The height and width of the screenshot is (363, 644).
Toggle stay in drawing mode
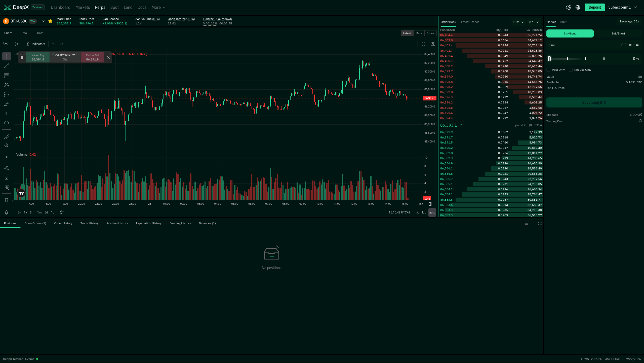(7, 168)
